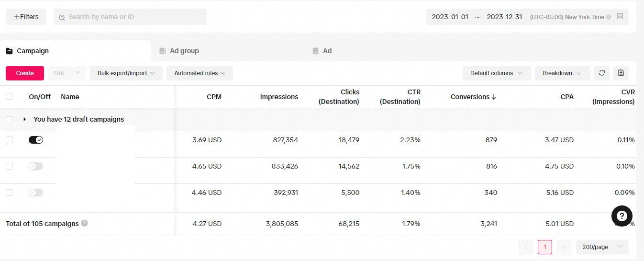The width and height of the screenshot is (644, 261).
Task: Click the 2.23% CTR cell
Action: pyautogui.click(x=411, y=140)
